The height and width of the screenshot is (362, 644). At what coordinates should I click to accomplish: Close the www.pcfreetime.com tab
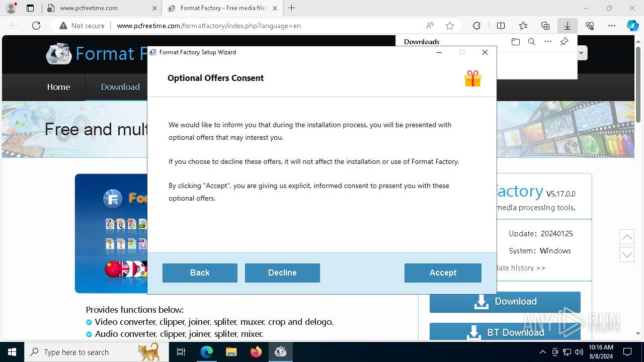click(x=154, y=8)
